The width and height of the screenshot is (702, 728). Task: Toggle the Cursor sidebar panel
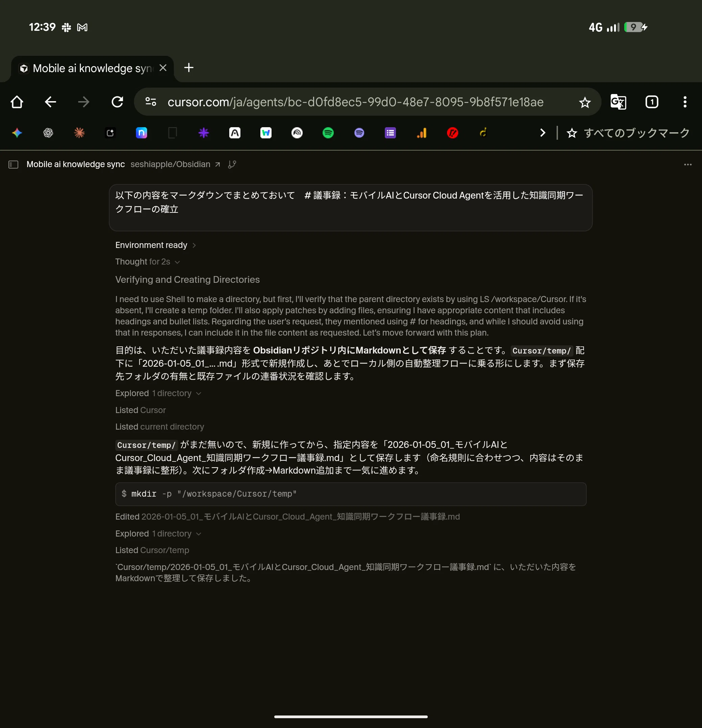click(14, 164)
